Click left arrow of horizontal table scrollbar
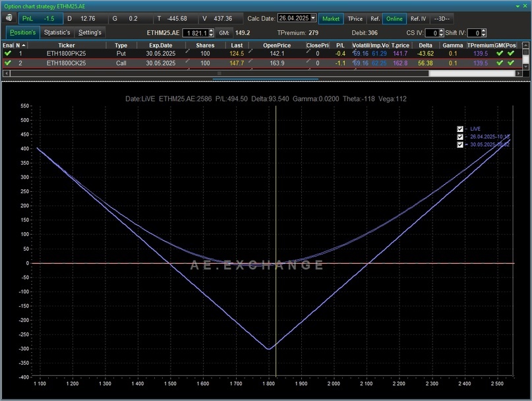 pos(6,73)
